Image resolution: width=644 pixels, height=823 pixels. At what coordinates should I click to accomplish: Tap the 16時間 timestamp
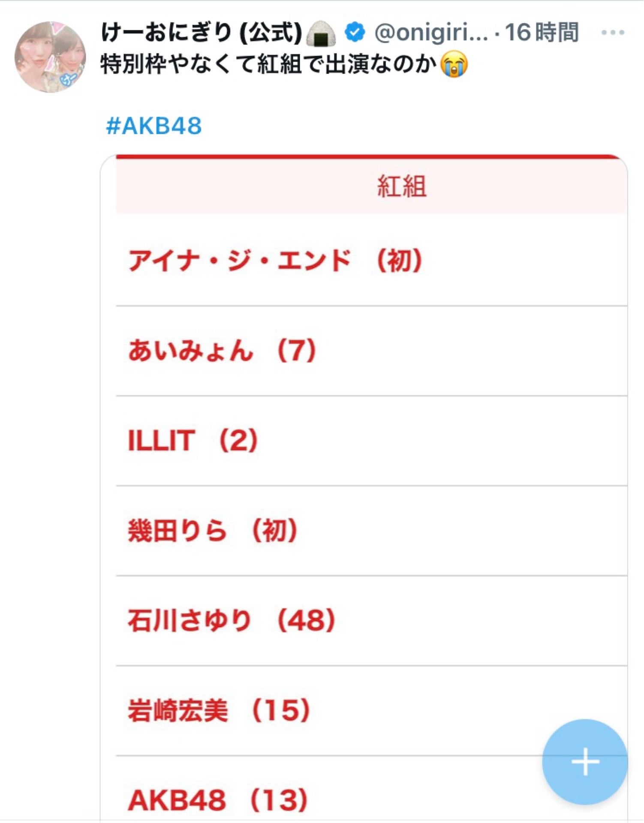[x=542, y=33]
